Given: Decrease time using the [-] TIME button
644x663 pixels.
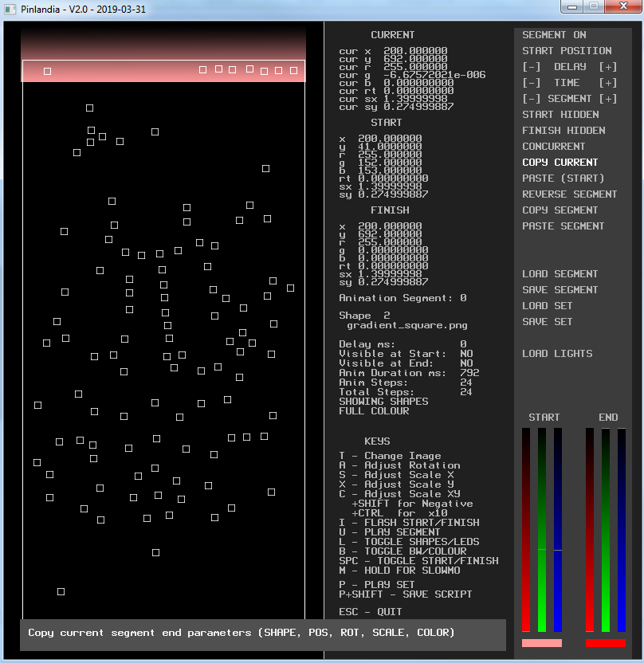Looking at the screenshot, I should click(x=531, y=83).
